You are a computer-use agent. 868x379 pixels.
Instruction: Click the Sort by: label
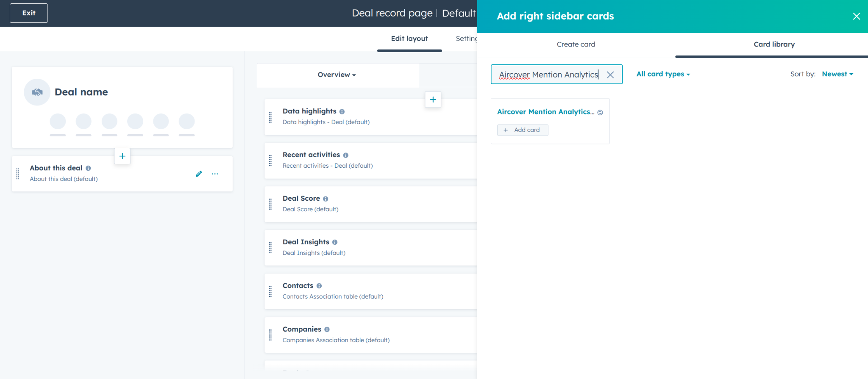(x=803, y=74)
